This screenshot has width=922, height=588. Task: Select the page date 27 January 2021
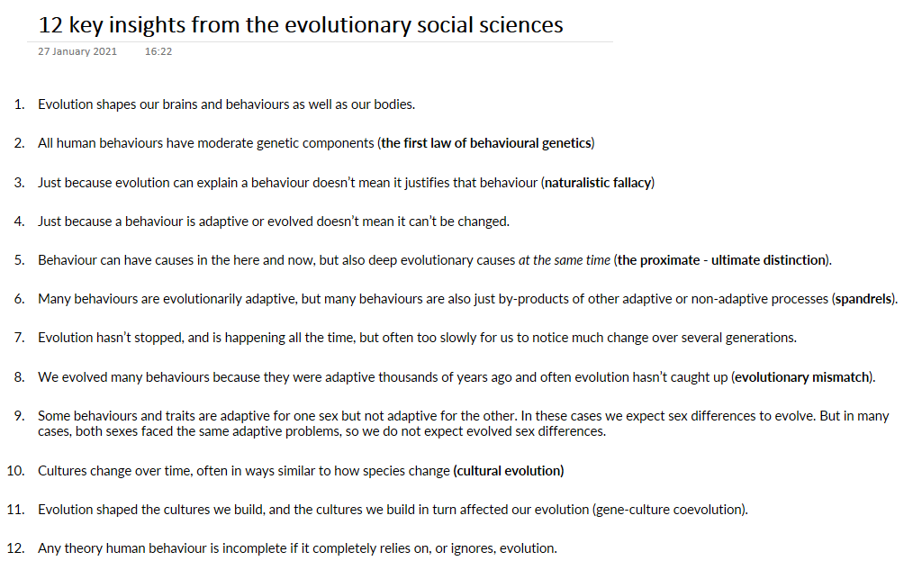click(77, 51)
